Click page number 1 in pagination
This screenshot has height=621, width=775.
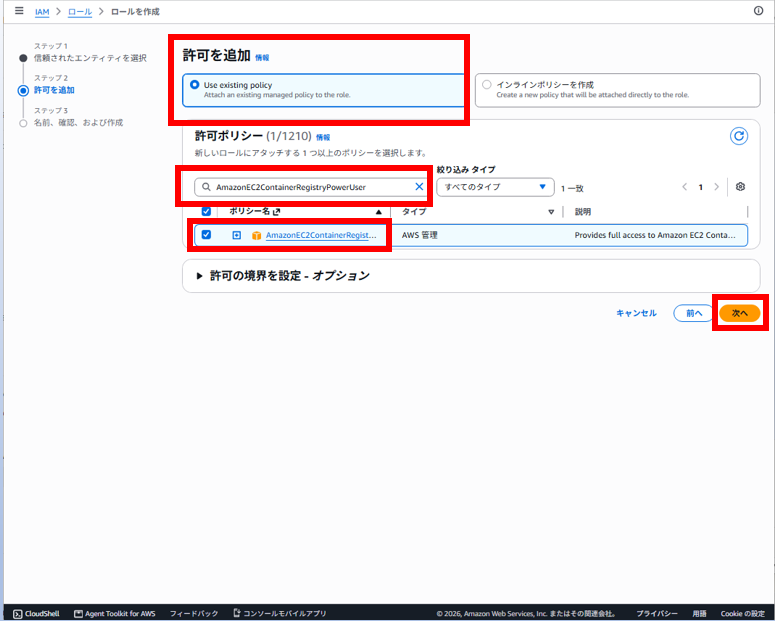[x=700, y=187]
